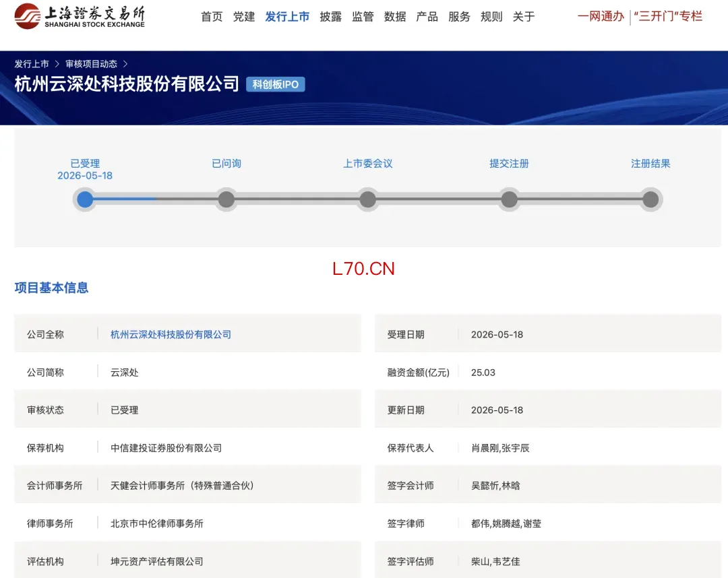Go to 一网通办 link
Screen dimensions: 728x578
[601, 16]
